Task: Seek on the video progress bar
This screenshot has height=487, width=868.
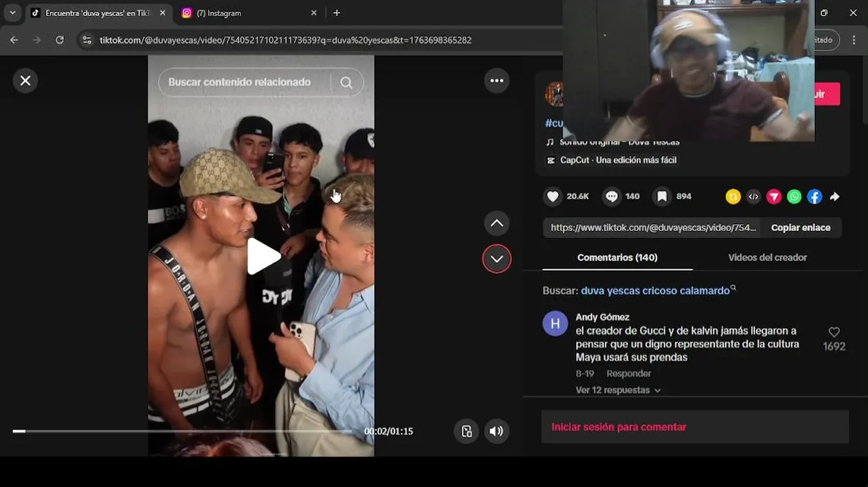Action: 183,431
